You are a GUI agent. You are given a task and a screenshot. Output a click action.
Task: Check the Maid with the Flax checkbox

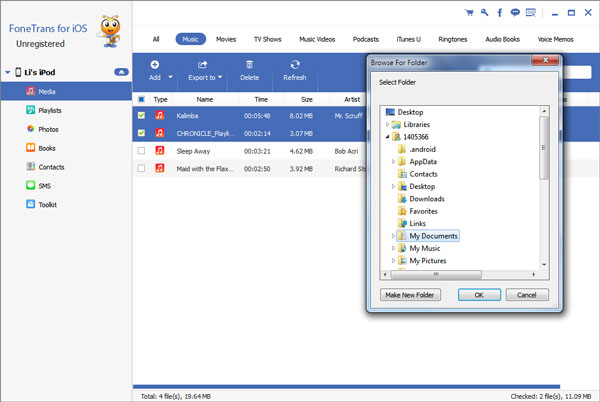[141, 168]
